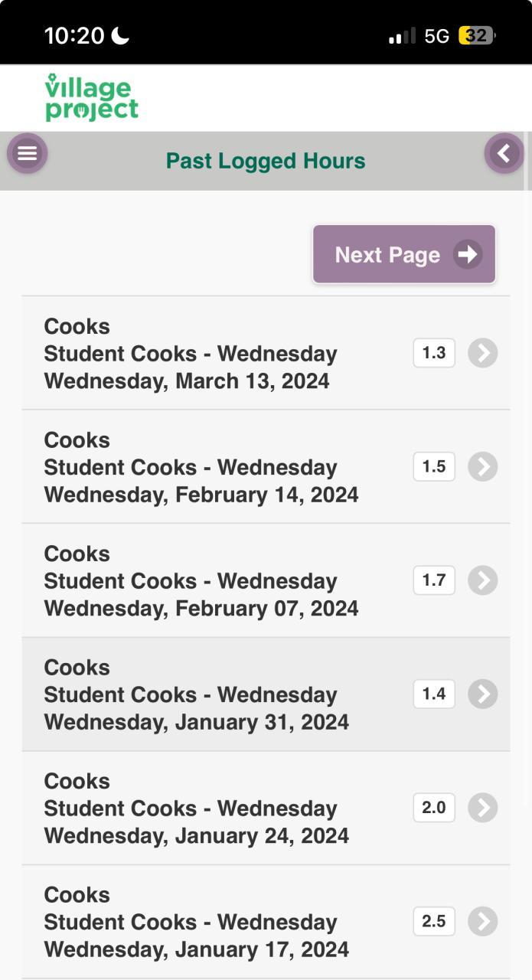Tap the 10:20 status bar clock

pyautogui.click(x=74, y=36)
